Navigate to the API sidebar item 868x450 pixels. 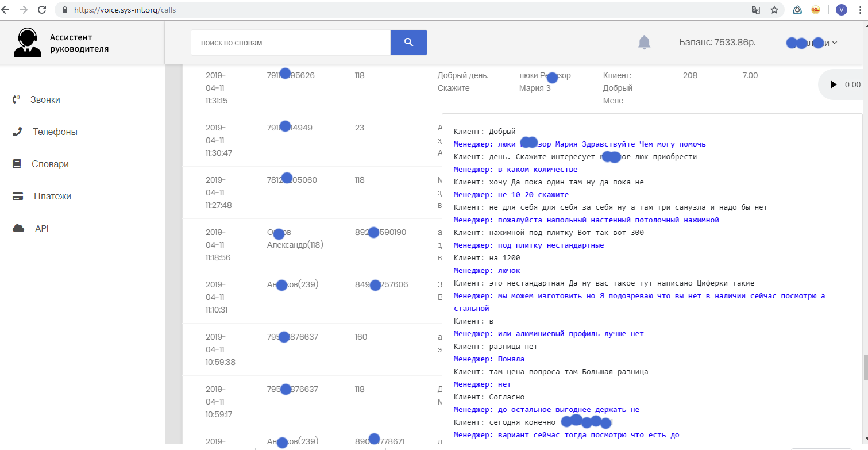(x=42, y=229)
